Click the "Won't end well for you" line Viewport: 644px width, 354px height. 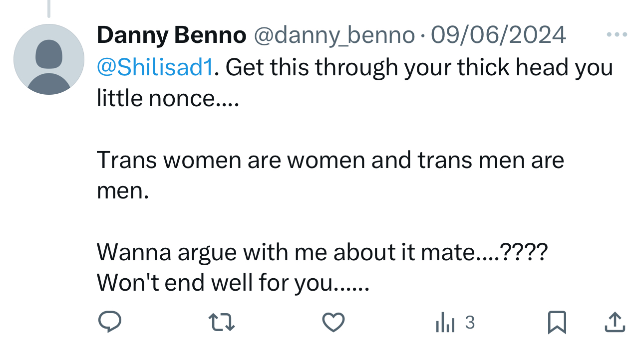point(233,283)
